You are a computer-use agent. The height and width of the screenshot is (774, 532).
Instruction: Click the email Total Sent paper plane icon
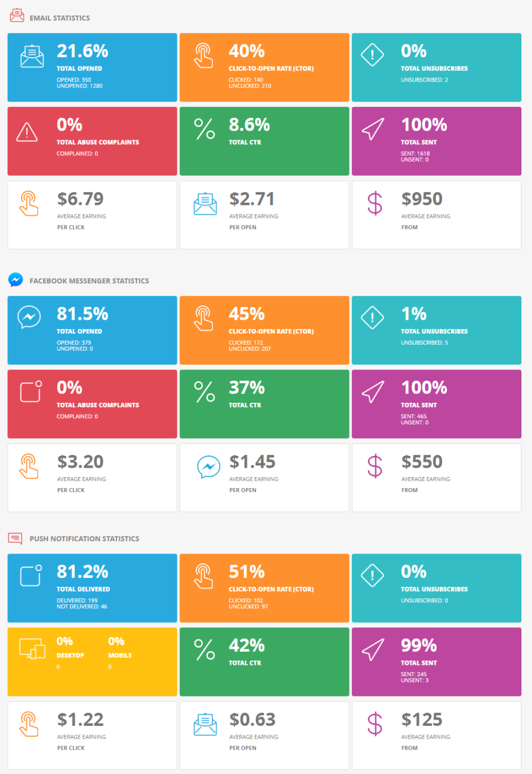pos(372,129)
